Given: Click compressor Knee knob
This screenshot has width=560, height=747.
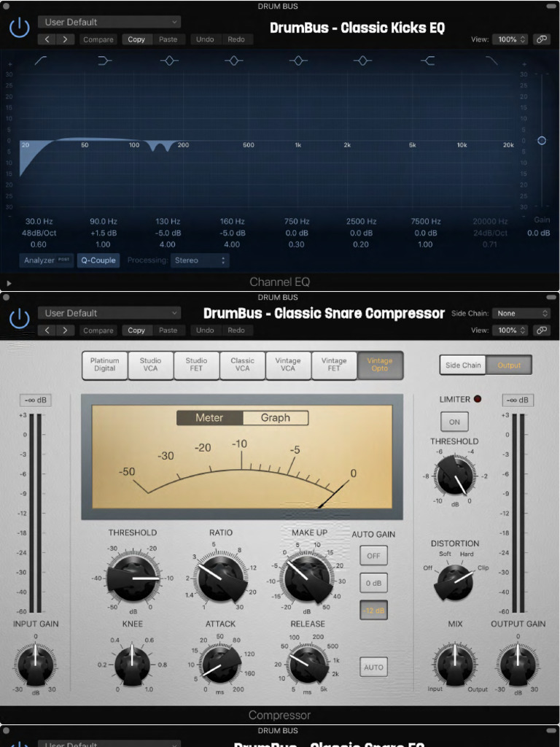Looking at the screenshot, I should 133,664.
